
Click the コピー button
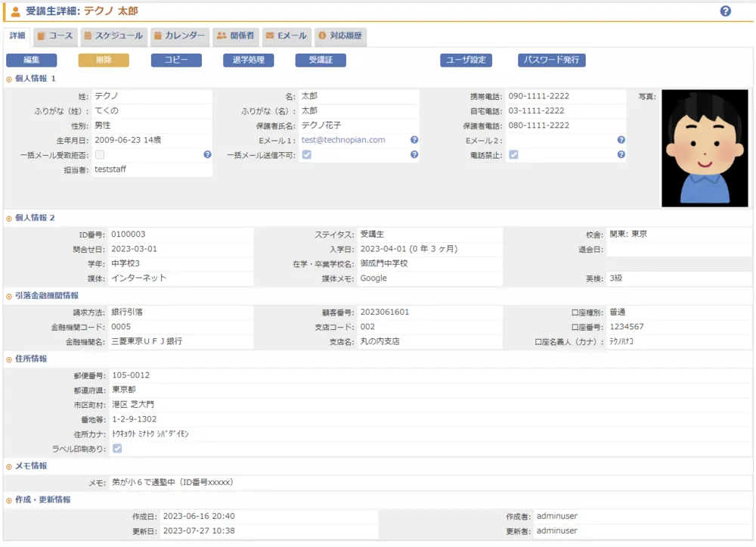point(176,60)
